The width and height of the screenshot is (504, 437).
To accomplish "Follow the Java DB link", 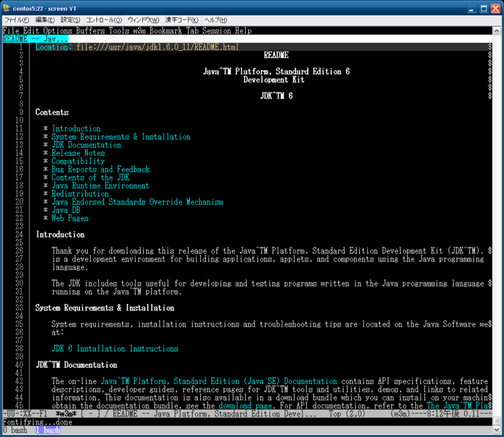I will (66, 210).
